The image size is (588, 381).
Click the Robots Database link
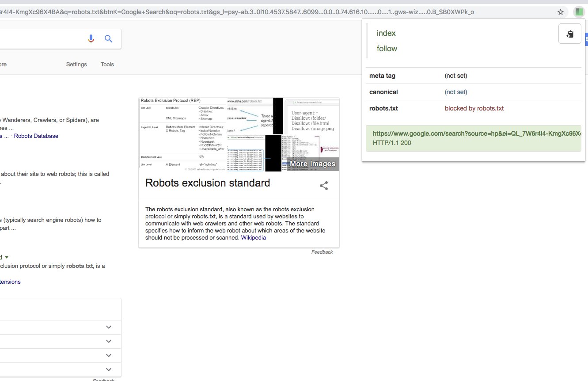pos(36,136)
